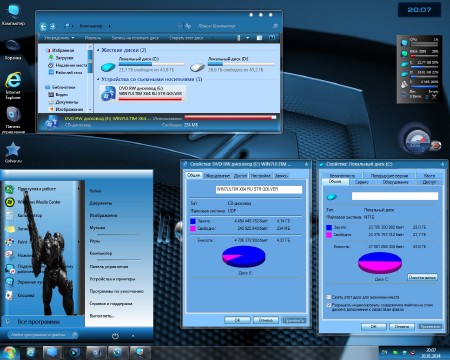This screenshot has height=360, width=450.
Task: Open Квота tab in disk C properties
Action: [x=429, y=175]
